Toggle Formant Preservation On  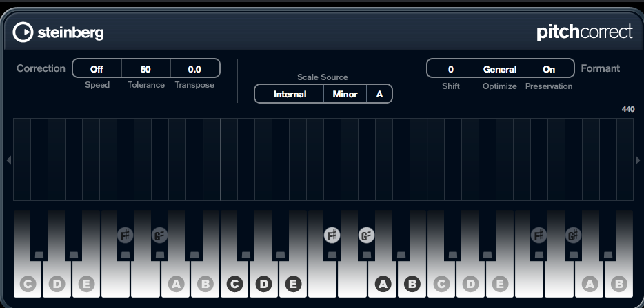click(x=549, y=69)
